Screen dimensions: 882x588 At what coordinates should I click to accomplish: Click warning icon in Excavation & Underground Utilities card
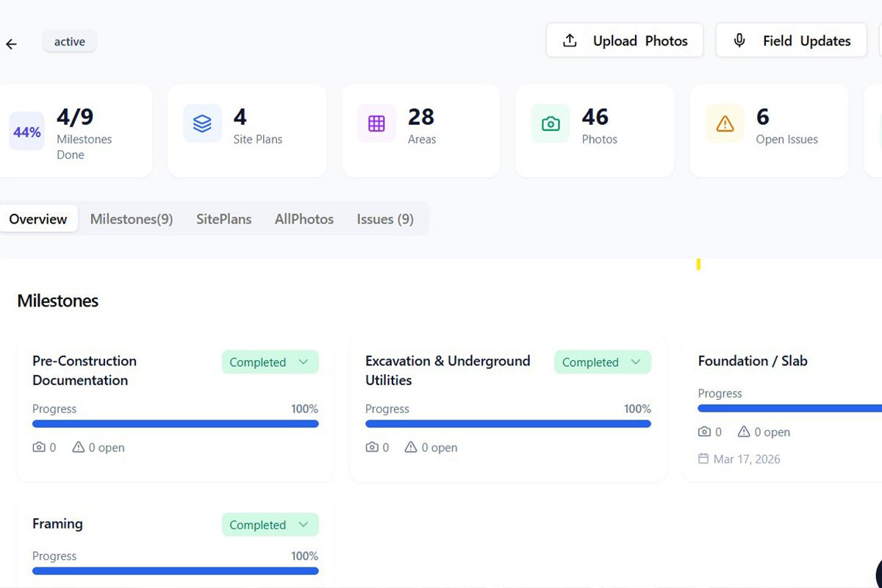pos(411,447)
